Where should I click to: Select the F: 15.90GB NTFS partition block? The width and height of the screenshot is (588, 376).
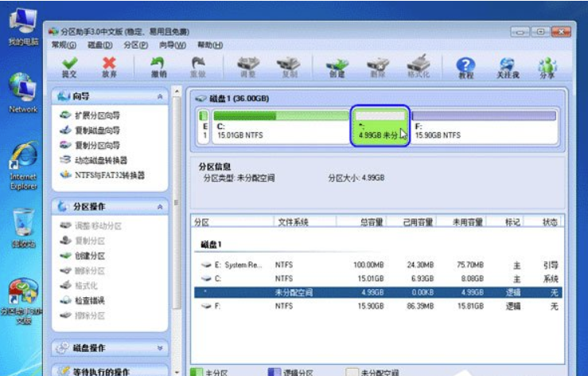coord(484,127)
